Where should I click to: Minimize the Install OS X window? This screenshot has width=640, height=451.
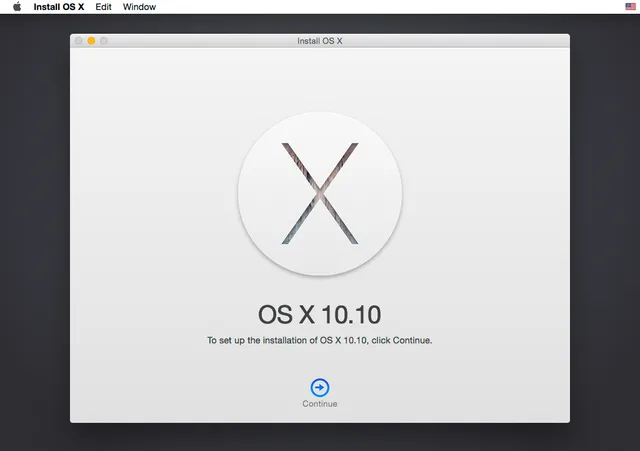(x=91, y=41)
